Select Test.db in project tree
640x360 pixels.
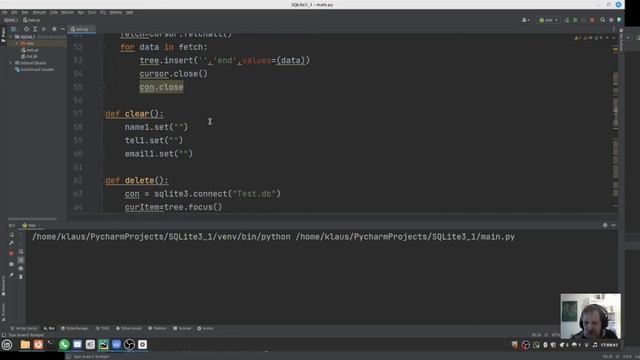coord(29,57)
